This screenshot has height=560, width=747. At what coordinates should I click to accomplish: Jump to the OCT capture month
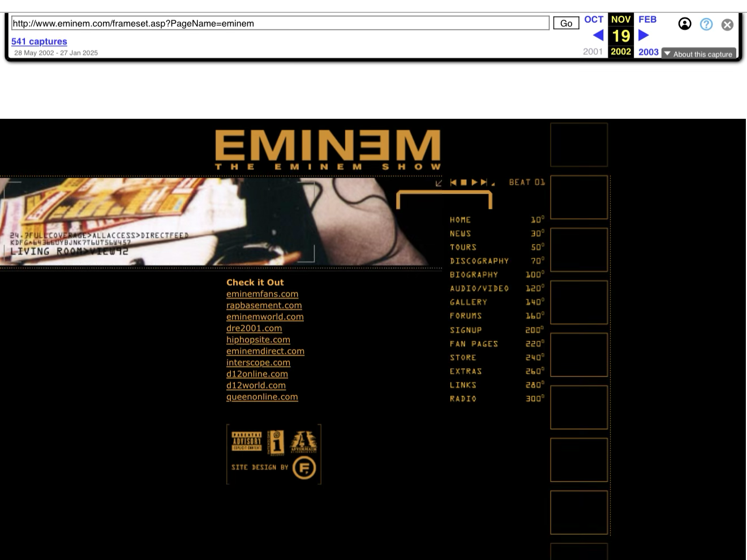(594, 19)
